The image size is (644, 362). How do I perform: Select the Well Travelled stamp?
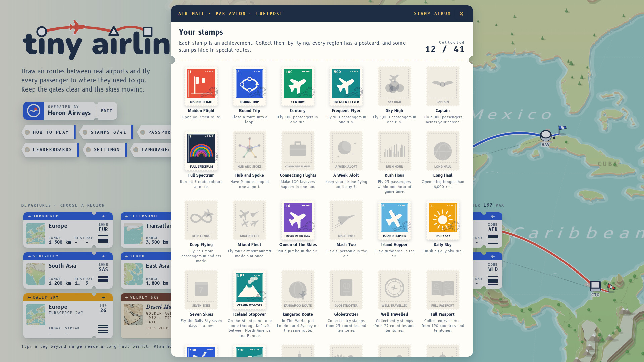394,290
